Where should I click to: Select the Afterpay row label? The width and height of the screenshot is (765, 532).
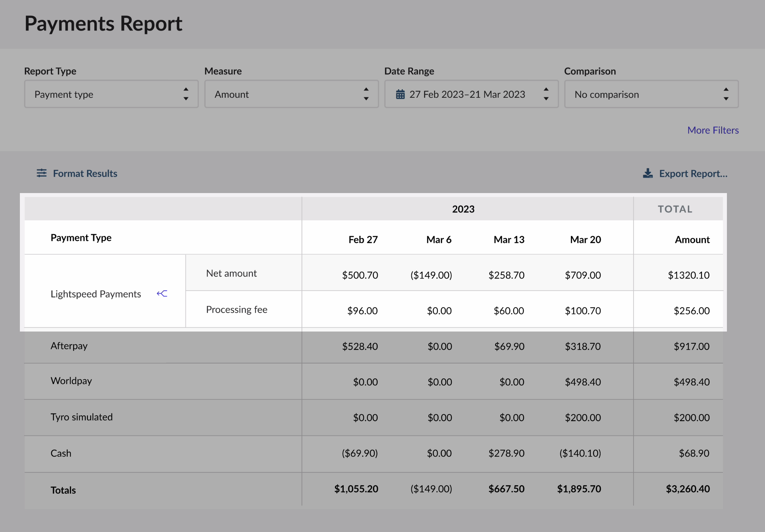(x=69, y=346)
